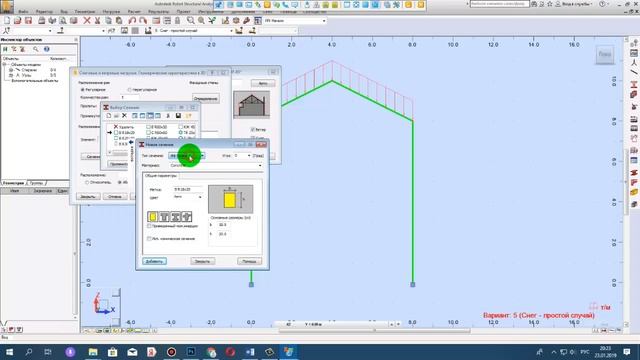Open taskbar Search
Viewport: 640px width, 360px height.
coord(29,352)
